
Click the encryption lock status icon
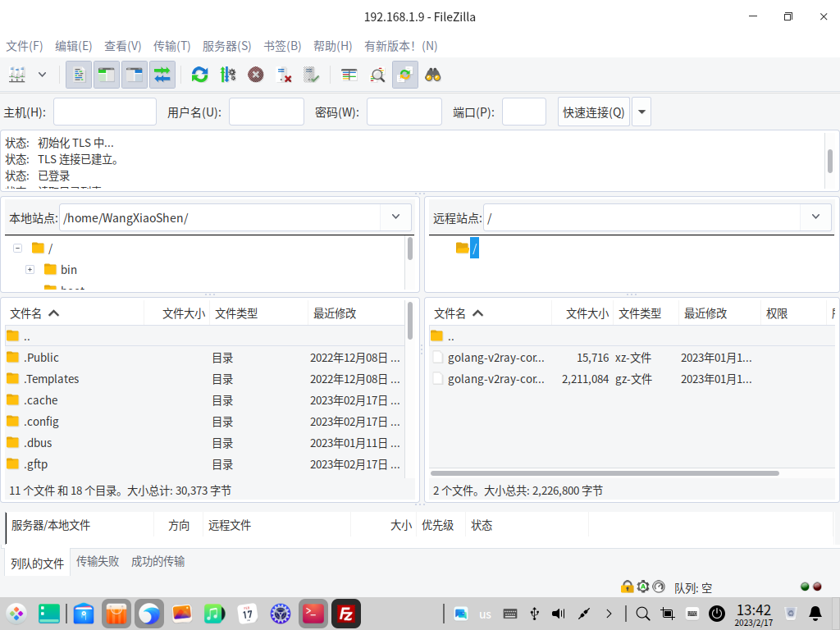coord(627,587)
